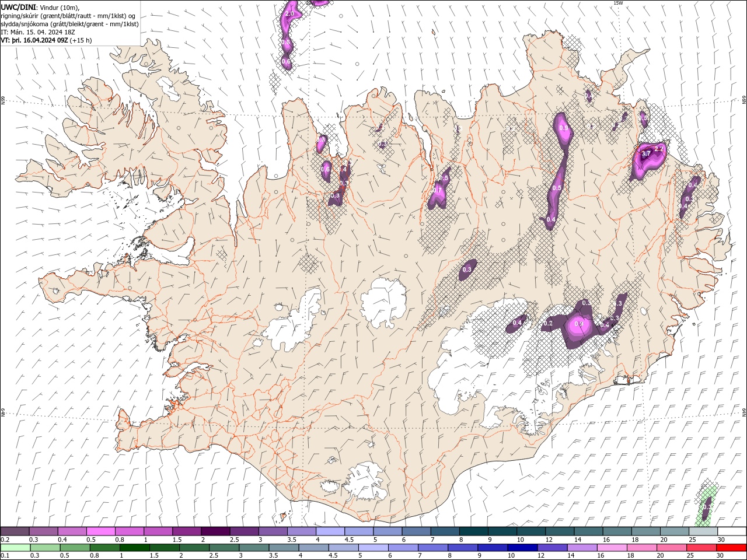Click the '15W' longitude label

(x=618, y=3)
